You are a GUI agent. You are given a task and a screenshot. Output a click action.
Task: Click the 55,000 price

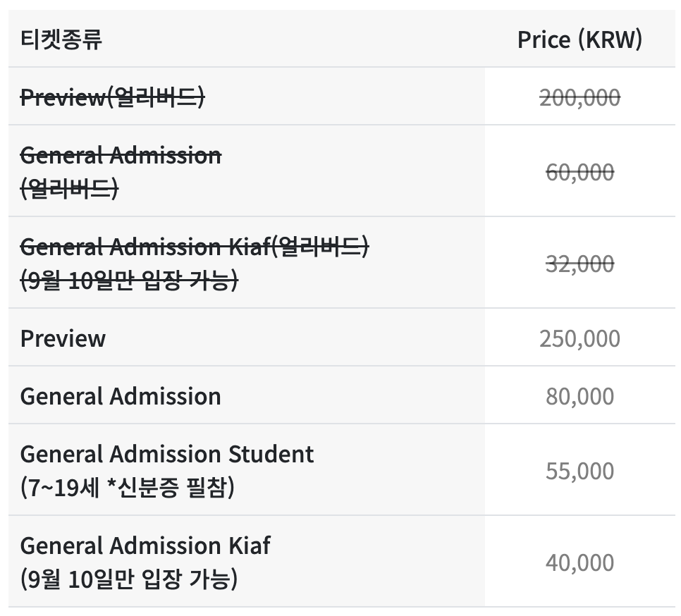click(x=579, y=470)
